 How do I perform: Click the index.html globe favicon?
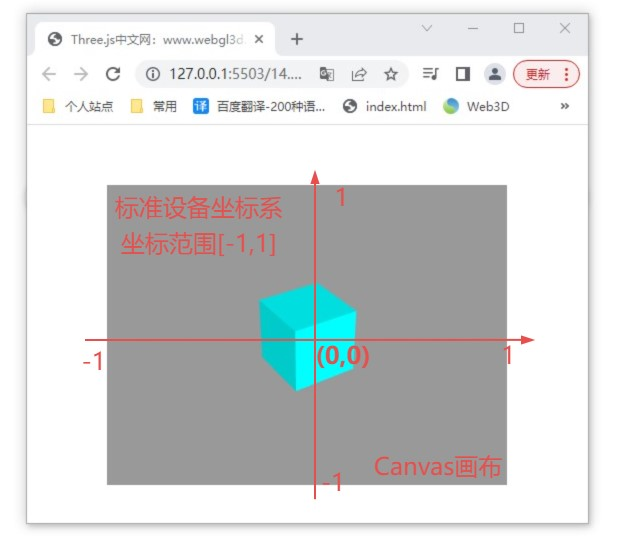[350, 106]
